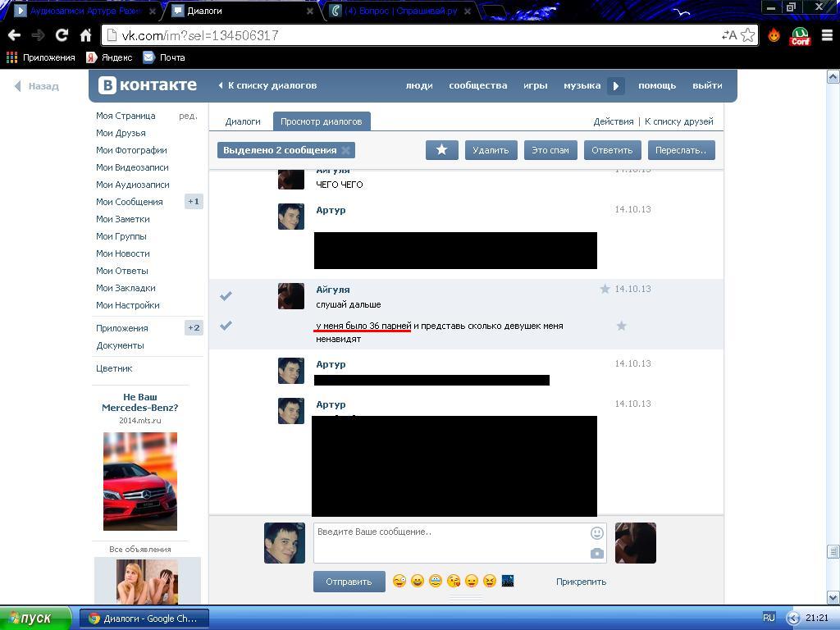Open Мои Аудиозаписи in sidebar

(x=132, y=185)
